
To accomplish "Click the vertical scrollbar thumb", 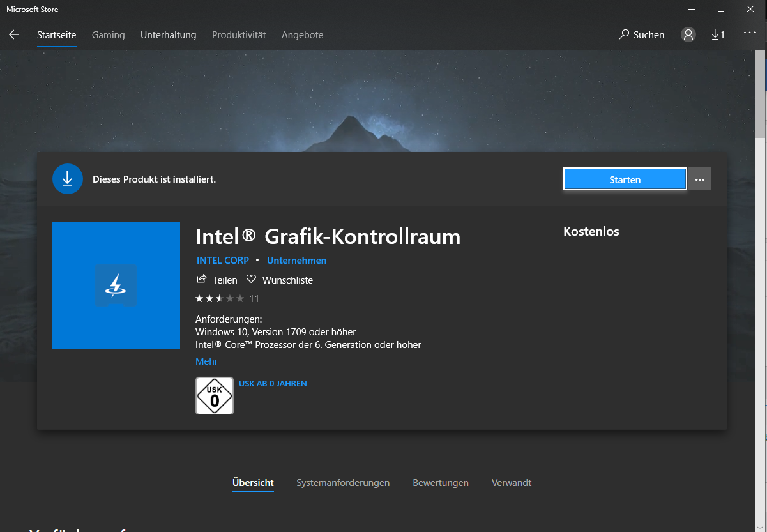I will coord(760,95).
